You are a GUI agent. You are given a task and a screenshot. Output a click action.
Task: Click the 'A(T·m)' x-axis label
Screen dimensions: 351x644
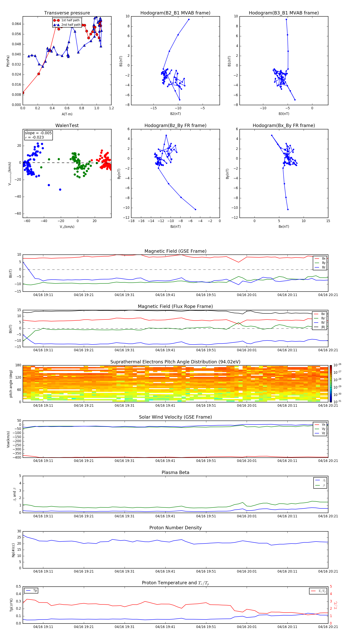(x=67, y=114)
